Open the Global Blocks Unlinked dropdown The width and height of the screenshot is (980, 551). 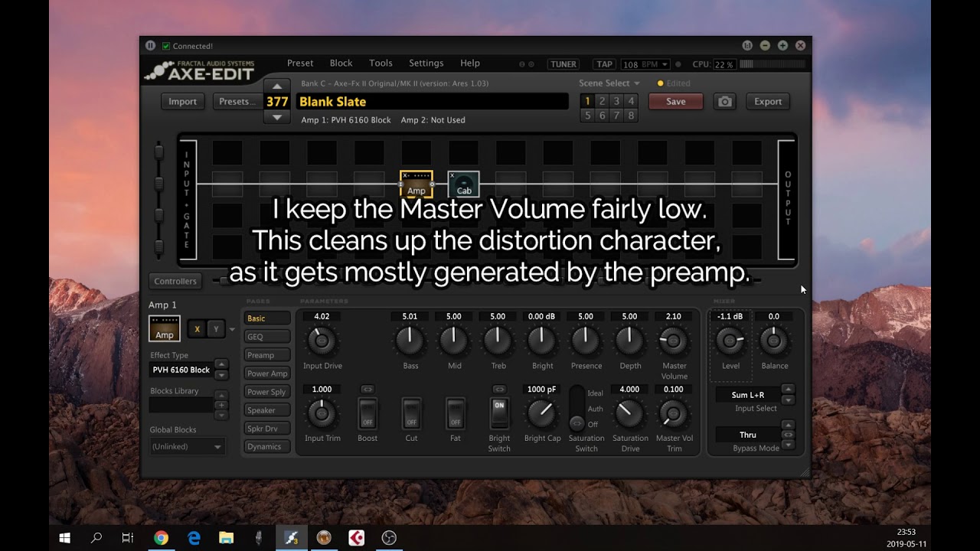tap(187, 446)
